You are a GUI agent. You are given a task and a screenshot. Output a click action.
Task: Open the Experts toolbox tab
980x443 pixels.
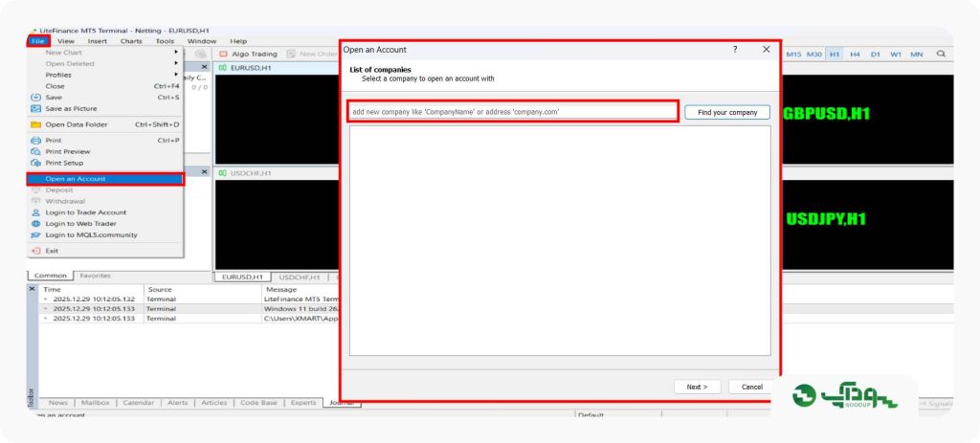coord(303,403)
